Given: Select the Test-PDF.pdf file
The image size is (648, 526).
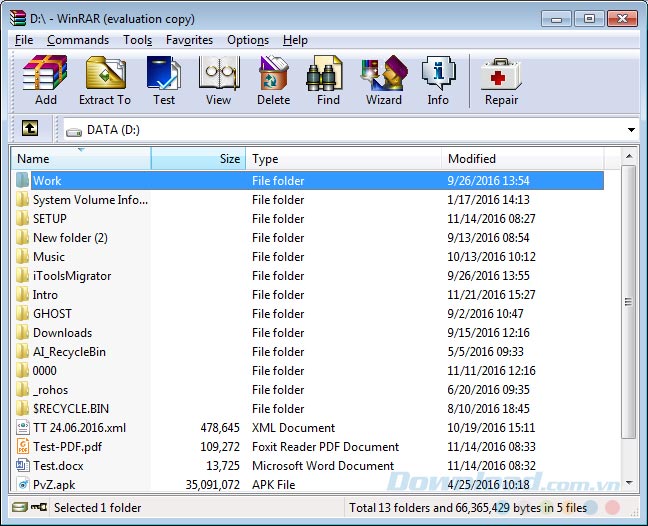Looking at the screenshot, I should [67, 447].
